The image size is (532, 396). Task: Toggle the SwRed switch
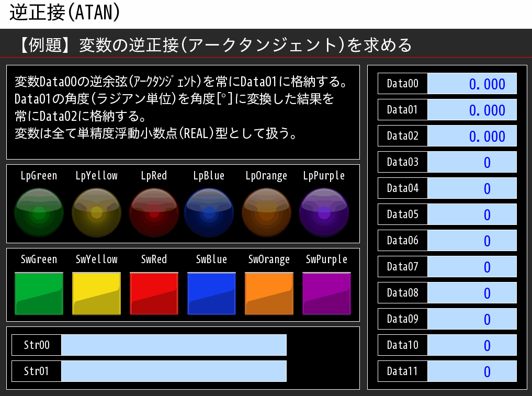pyautogui.click(x=154, y=293)
